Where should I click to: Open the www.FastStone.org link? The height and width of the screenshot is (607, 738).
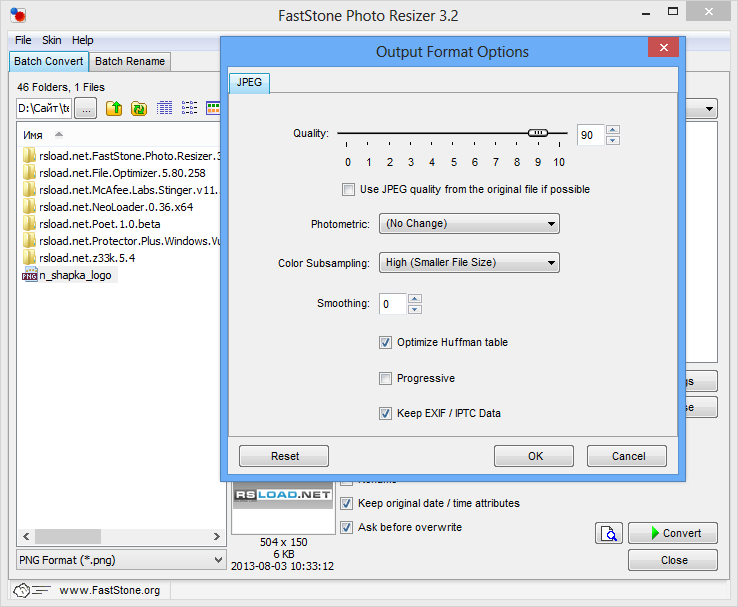110,590
